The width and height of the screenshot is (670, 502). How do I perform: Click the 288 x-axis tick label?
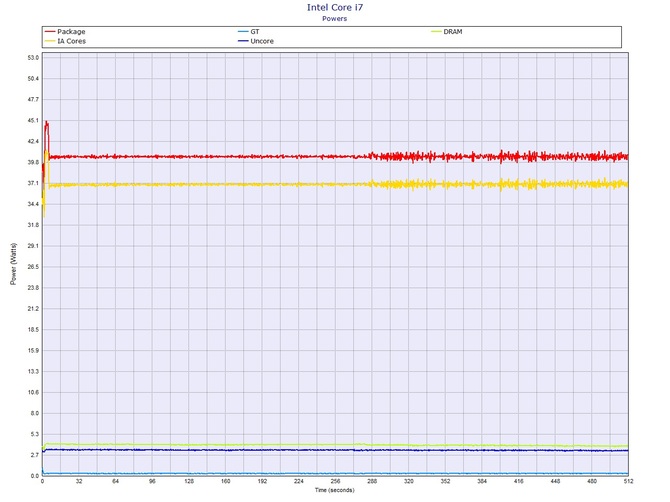coord(372,481)
